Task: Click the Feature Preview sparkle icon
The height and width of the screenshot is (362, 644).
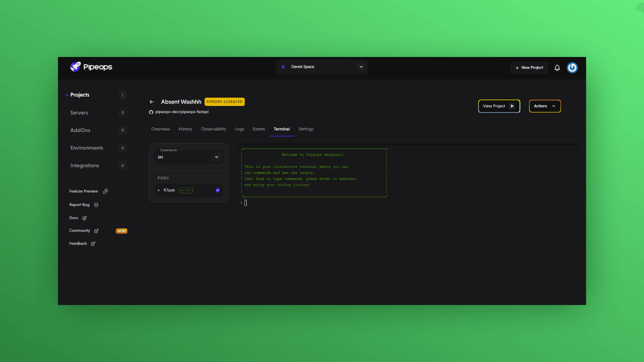Action: coord(105,191)
